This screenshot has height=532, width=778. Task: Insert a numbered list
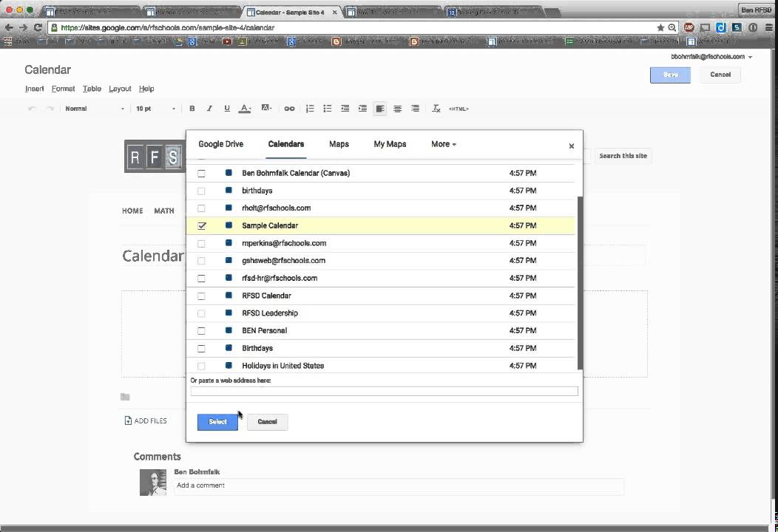[310, 109]
